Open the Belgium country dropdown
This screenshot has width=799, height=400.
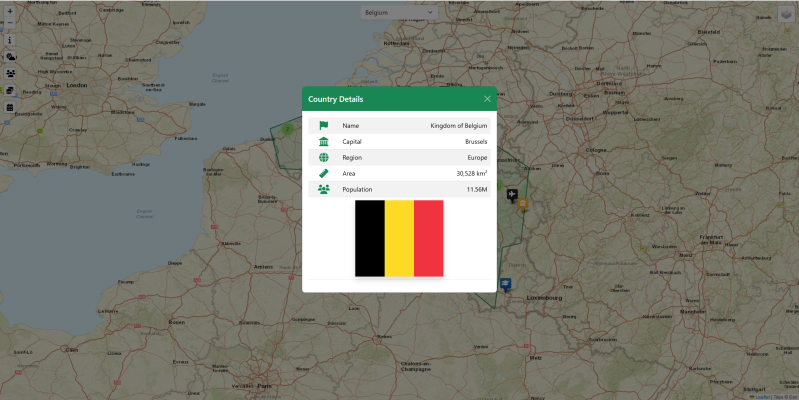(x=398, y=13)
